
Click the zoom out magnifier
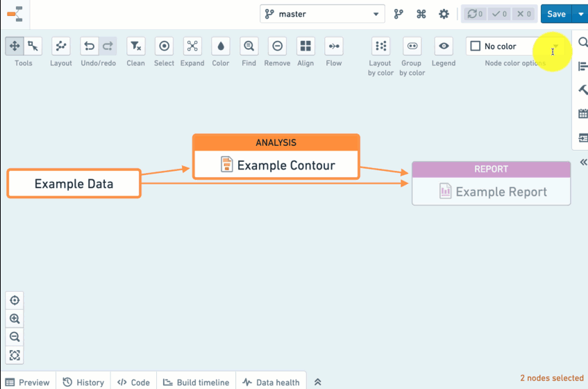pyautogui.click(x=15, y=336)
